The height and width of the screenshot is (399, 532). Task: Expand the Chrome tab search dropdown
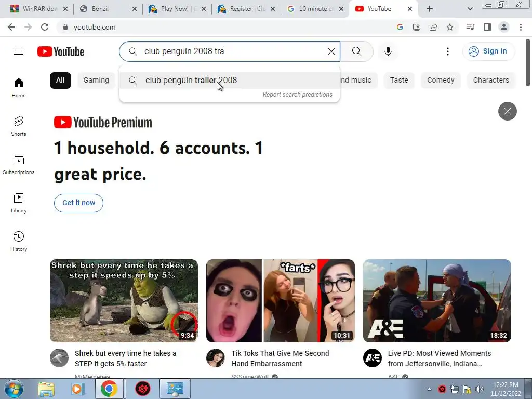470,9
